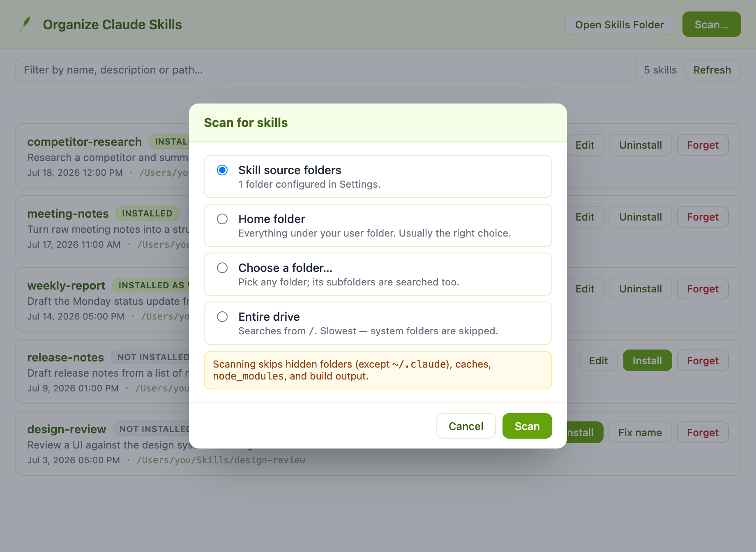Click '1 folder configured in Settings.' text
Image resolution: width=756 pixels, height=552 pixels.
309,184
